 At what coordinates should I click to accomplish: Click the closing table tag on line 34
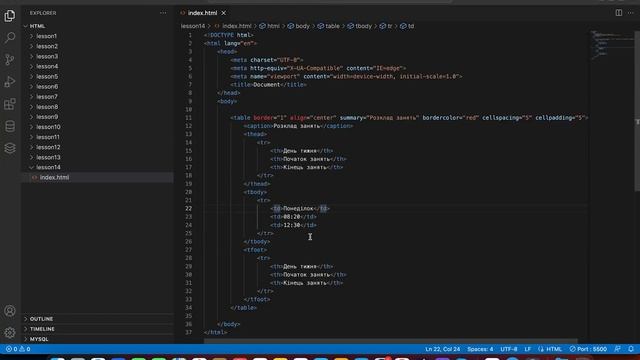[x=244, y=308]
